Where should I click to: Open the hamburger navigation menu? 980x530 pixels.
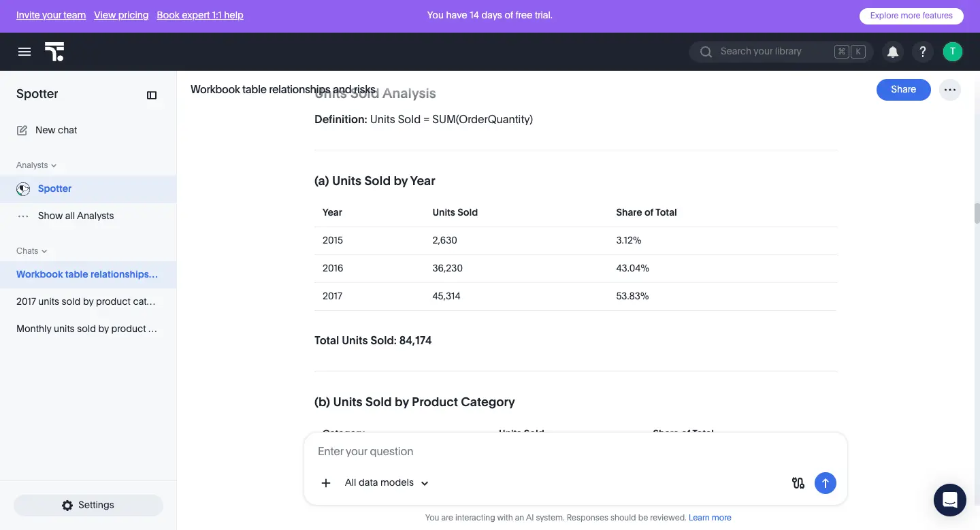click(x=24, y=52)
